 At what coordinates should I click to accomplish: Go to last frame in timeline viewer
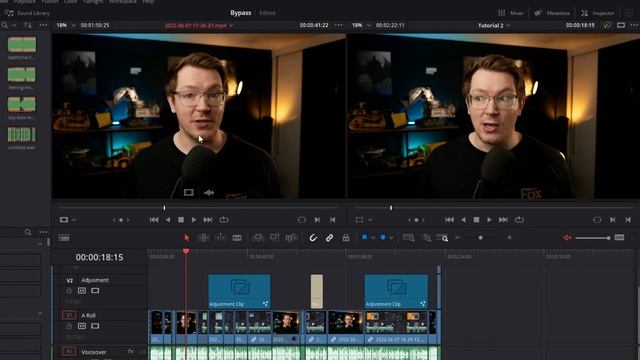point(503,220)
